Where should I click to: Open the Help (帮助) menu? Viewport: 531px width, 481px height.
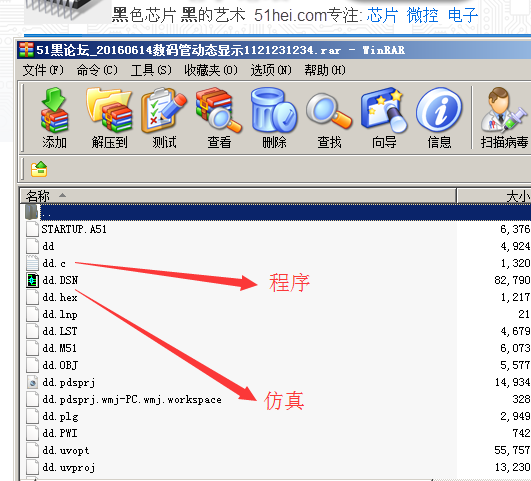[325, 70]
